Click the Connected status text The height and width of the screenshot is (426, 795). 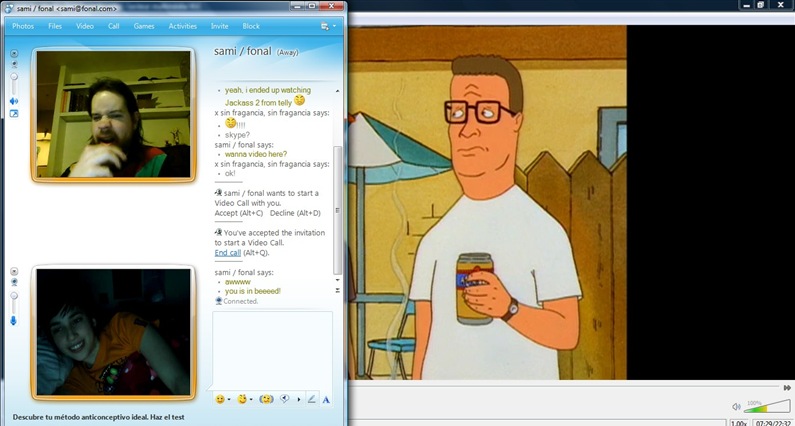point(241,301)
